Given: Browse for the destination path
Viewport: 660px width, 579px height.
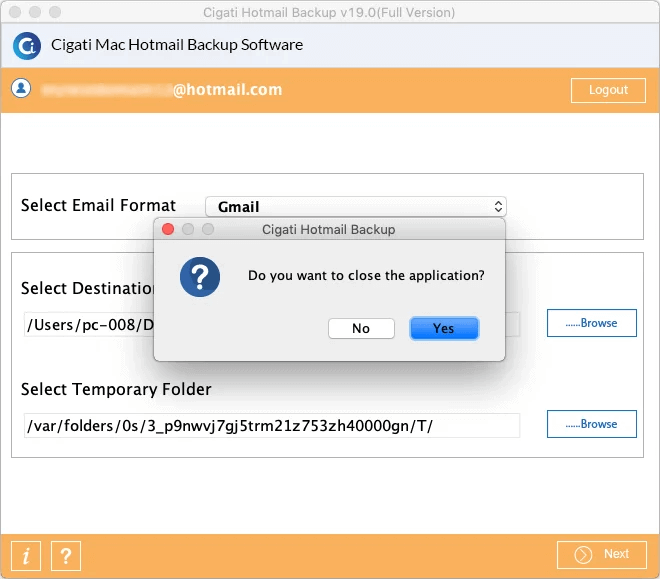Looking at the screenshot, I should 592,323.
